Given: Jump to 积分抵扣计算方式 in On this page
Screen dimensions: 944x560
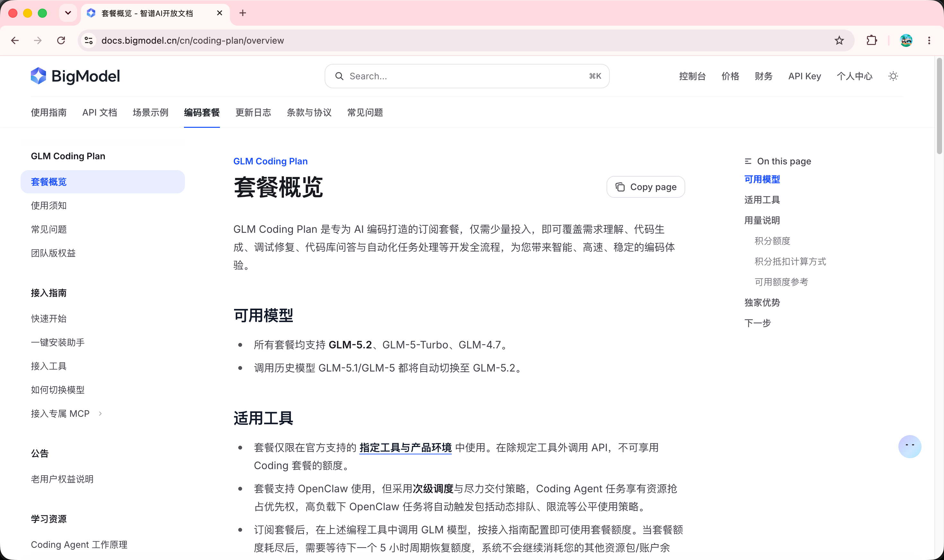Looking at the screenshot, I should [x=790, y=261].
